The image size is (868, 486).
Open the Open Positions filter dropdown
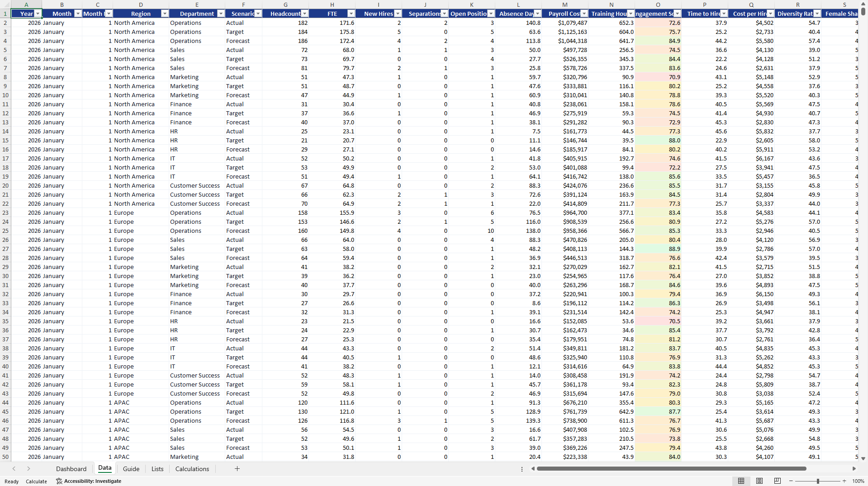click(491, 14)
